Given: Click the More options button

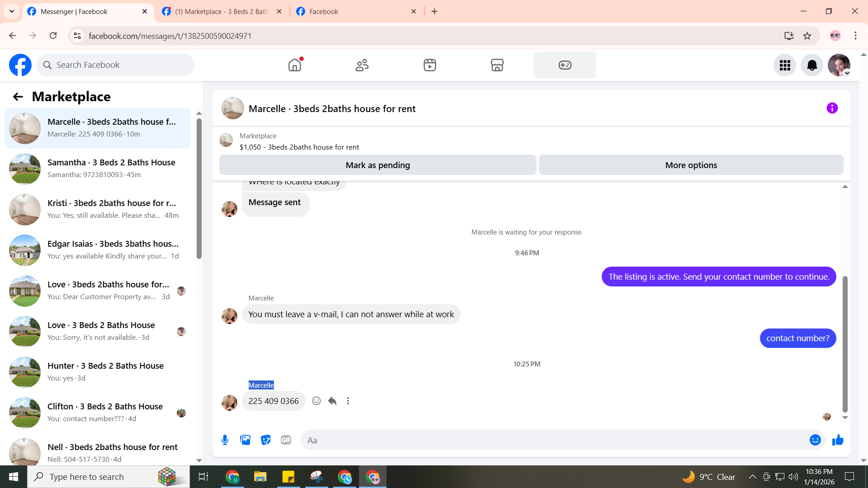Looking at the screenshot, I should pyautogui.click(x=691, y=165).
